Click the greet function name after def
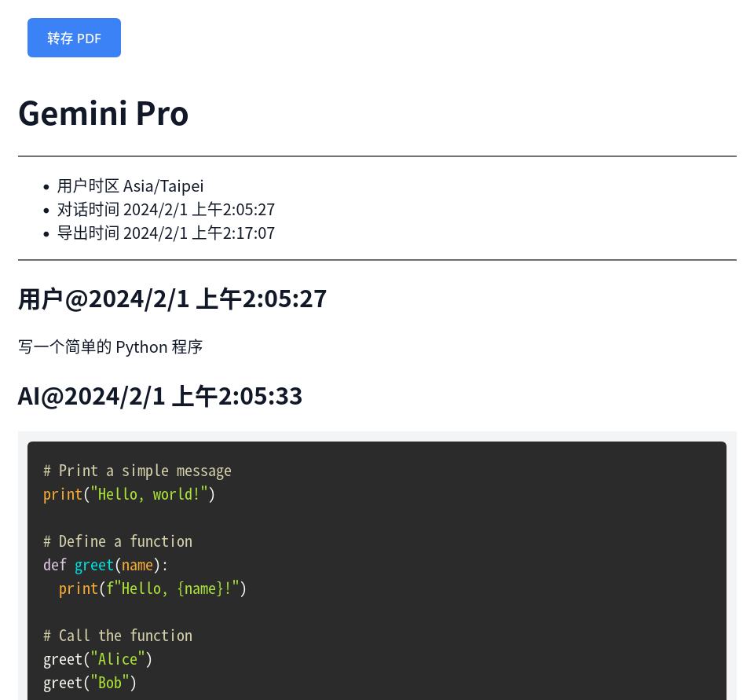This screenshot has height=700, width=754. click(x=93, y=565)
